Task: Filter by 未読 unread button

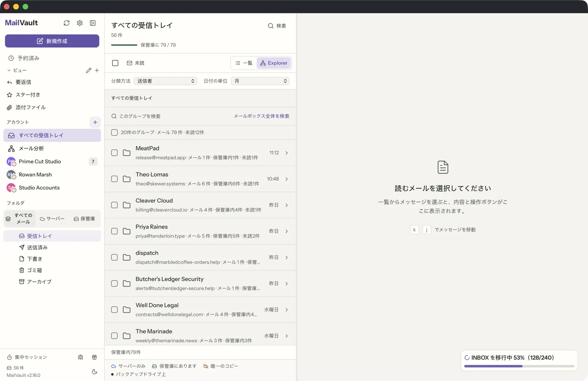Action: (x=136, y=63)
